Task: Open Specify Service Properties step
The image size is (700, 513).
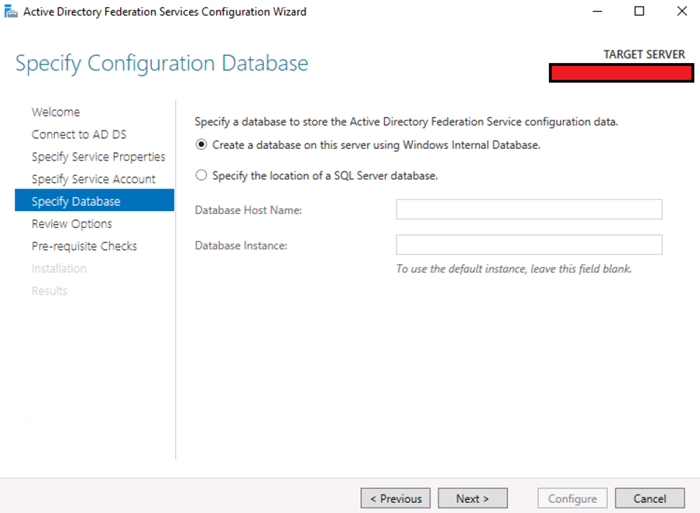Action: click(x=98, y=157)
